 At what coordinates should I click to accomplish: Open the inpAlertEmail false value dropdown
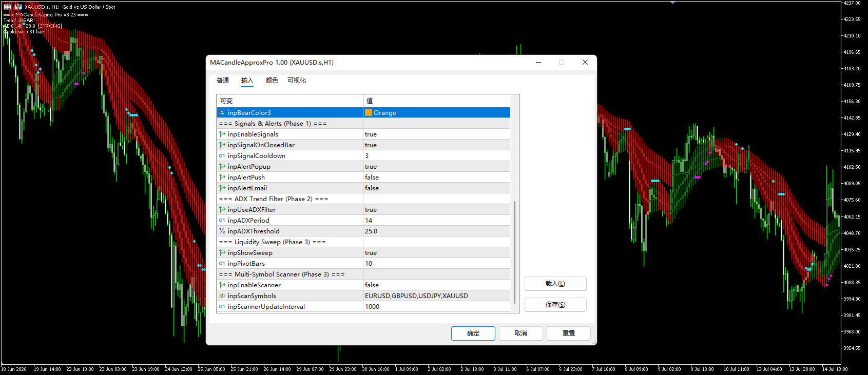pos(436,188)
